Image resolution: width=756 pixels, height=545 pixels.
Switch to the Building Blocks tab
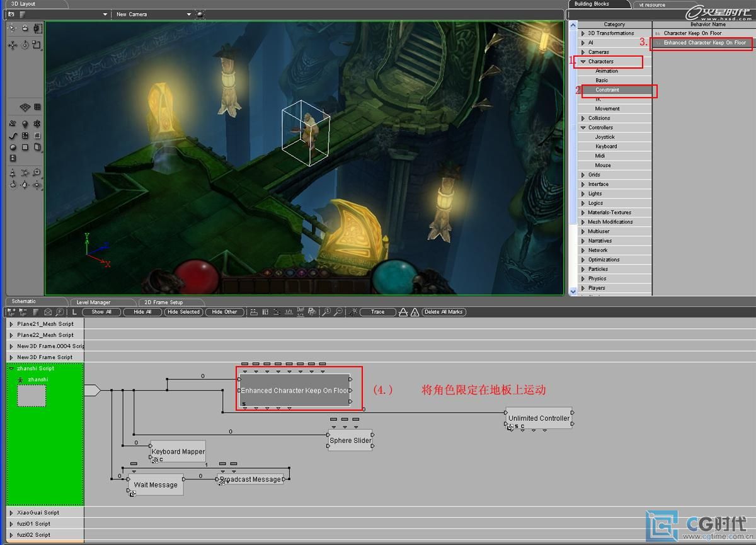click(592, 4)
